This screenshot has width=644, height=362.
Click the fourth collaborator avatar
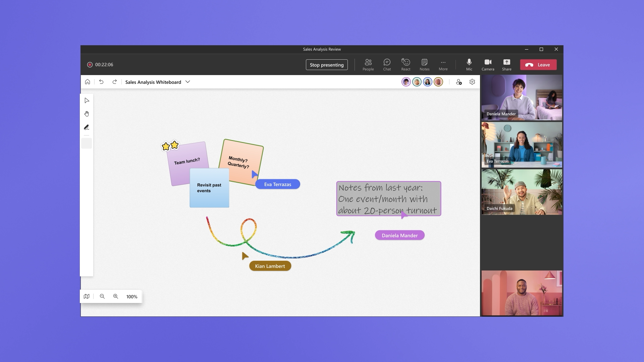coord(438,82)
